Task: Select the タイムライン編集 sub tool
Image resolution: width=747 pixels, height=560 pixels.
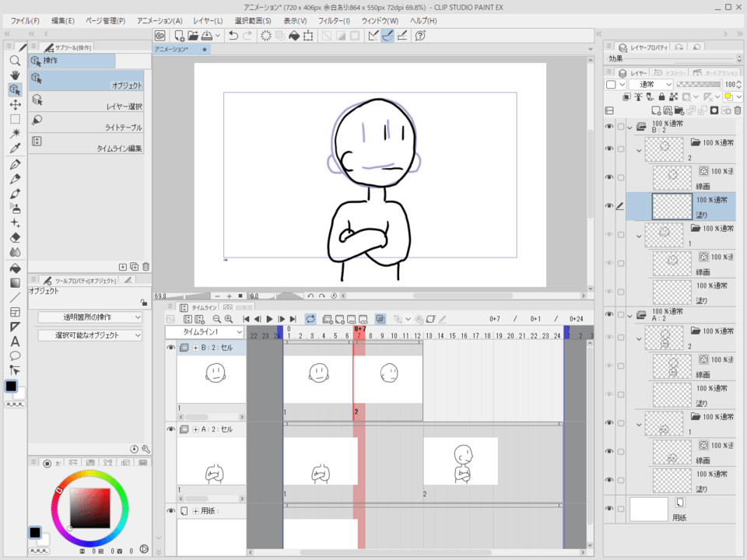Action: point(86,143)
